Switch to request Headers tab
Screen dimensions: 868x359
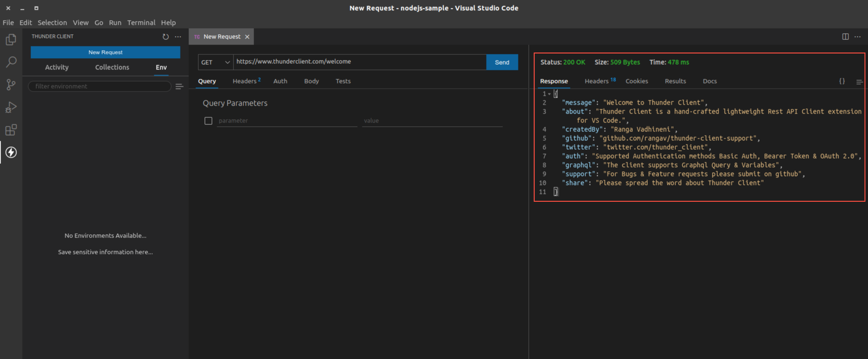[247, 81]
